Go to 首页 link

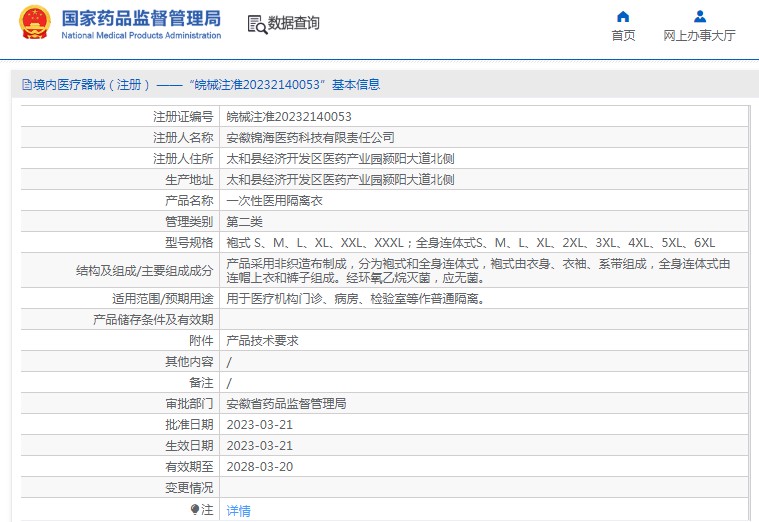[623, 35]
